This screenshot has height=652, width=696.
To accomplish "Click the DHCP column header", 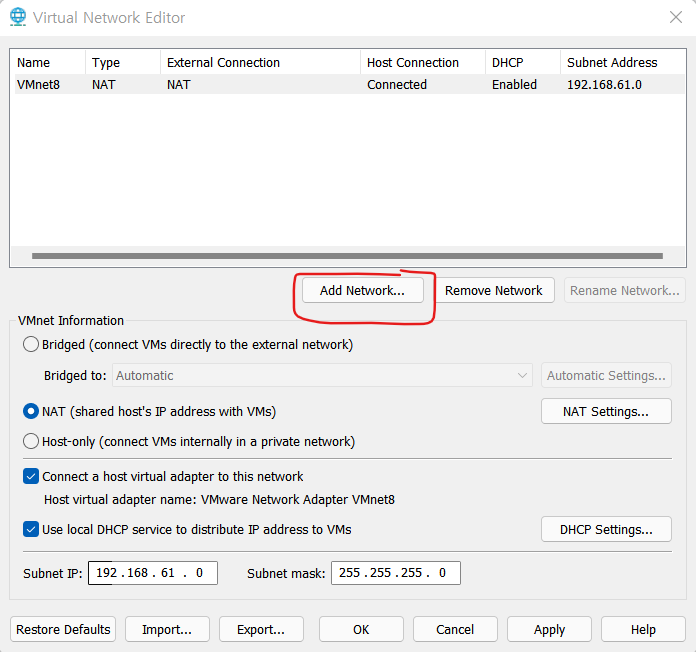I will (x=523, y=63).
